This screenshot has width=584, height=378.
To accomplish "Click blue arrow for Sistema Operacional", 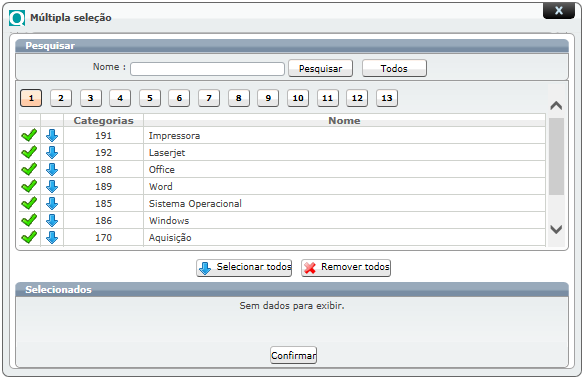I will 52,204.
